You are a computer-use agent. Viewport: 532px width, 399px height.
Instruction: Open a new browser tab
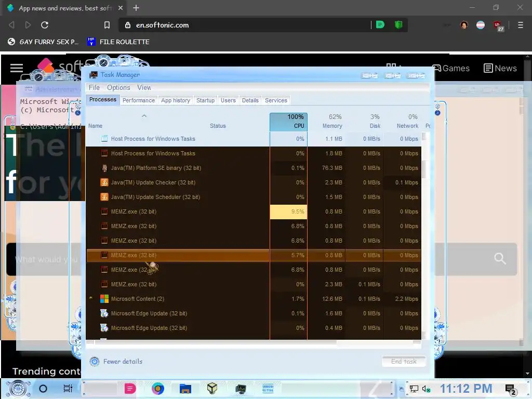136,8
